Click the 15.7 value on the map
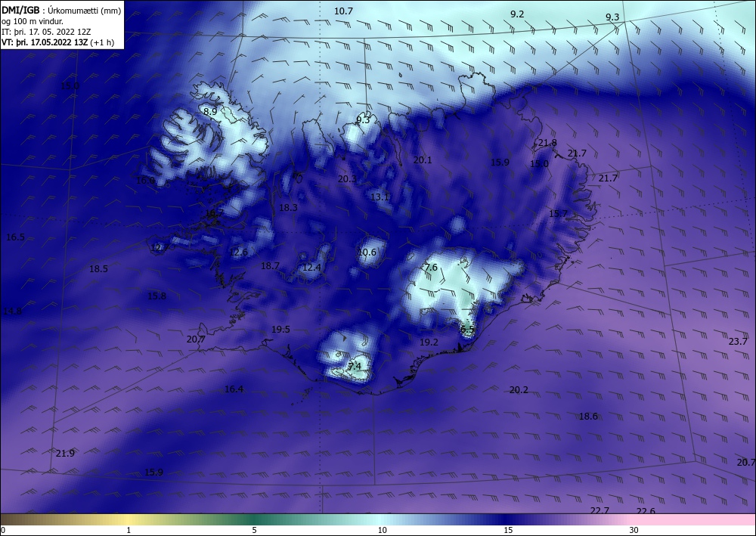Viewport: 756px width, 536px height. point(559,213)
